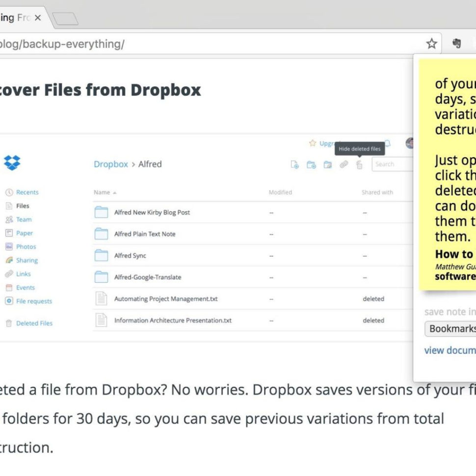
Task: Sort by the Modified column header
Action: tap(280, 192)
